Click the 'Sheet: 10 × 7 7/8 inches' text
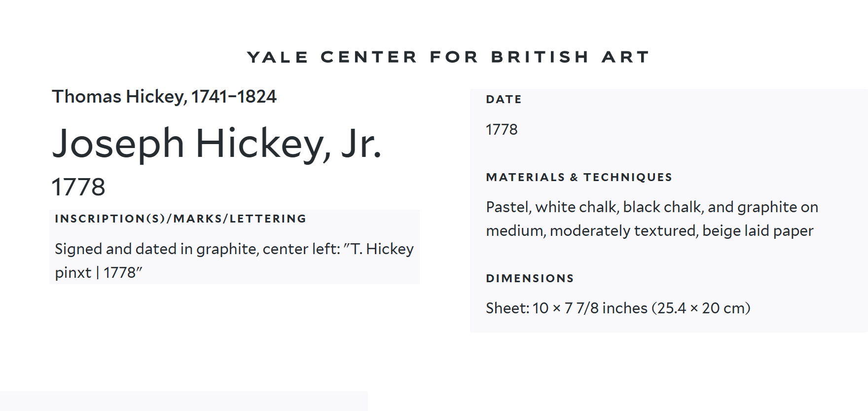This screenshot has height=411, width=868. coord(566,308)
